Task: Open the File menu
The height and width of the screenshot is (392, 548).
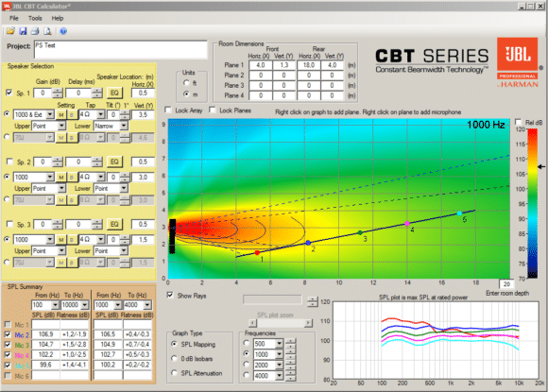Action: (x=14, y=18)
